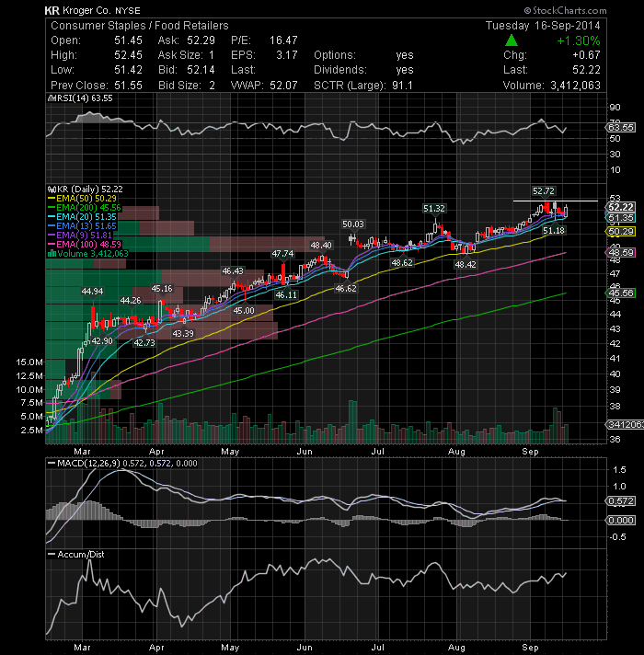This screenshot has width=644, height=655.
Task: Click the 46.43 price label
Action: point(233,271)
